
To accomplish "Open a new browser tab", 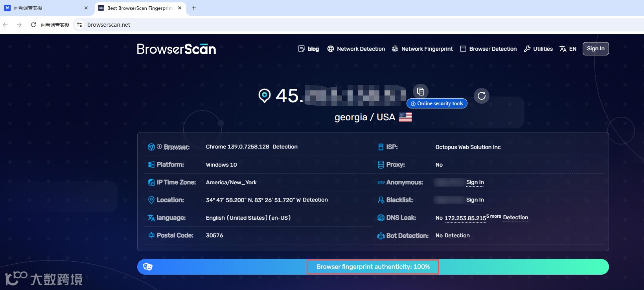I will point(194,8).
